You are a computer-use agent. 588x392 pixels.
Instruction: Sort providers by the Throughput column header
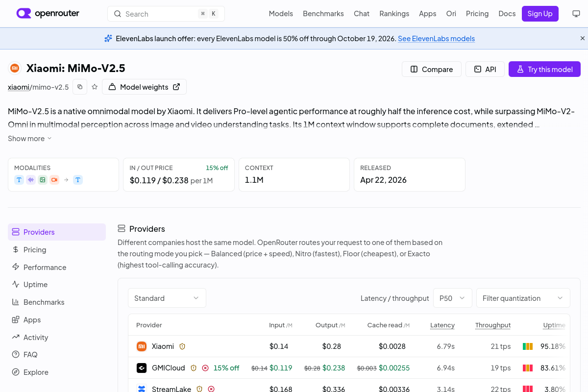click(493, 325)
